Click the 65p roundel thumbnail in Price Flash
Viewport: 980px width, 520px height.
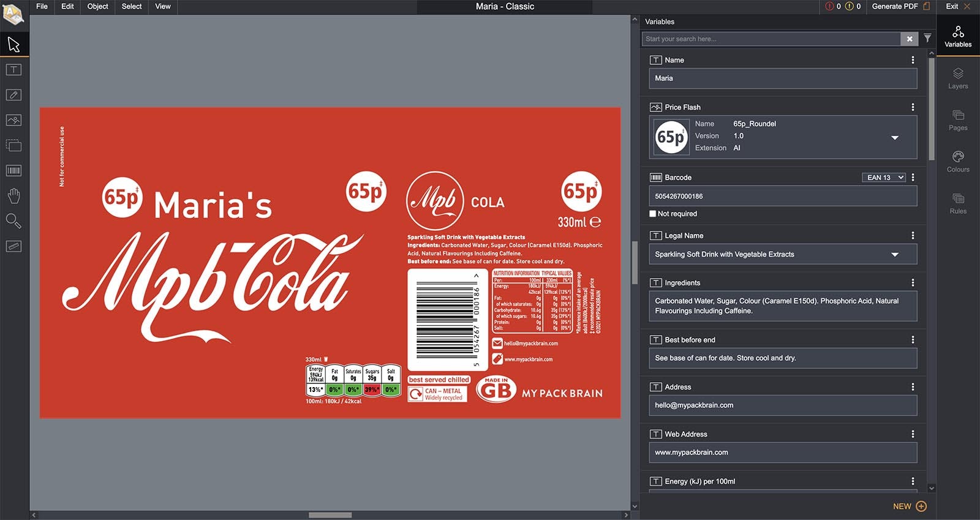coord(671,137)
